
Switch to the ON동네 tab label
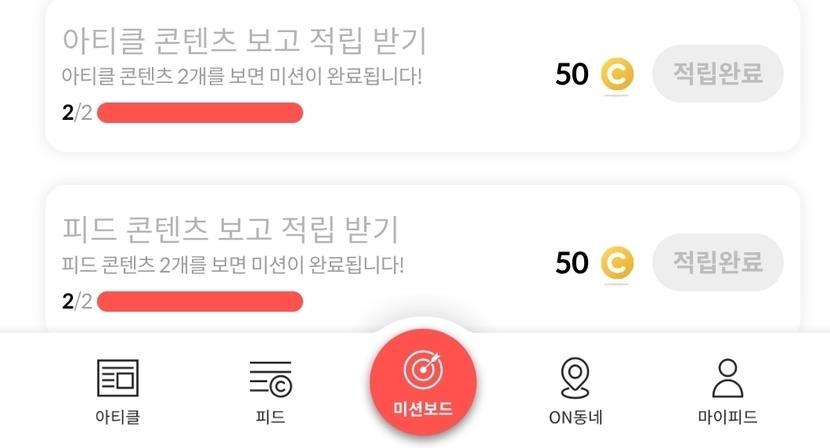(575, 417)
